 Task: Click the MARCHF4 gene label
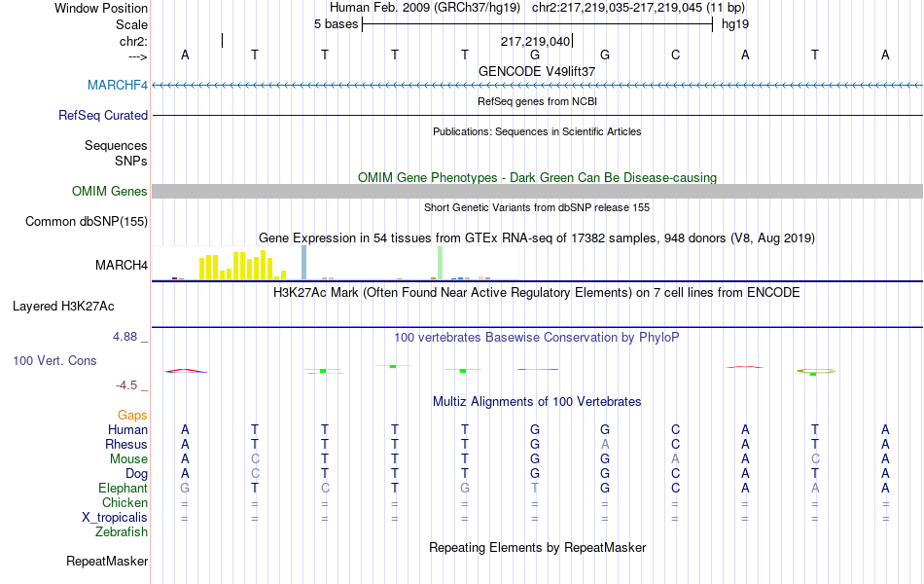[118, 85]
